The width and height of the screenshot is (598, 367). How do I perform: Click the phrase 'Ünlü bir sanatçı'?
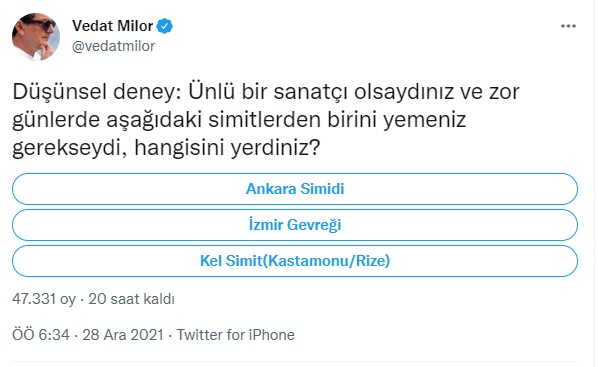268,92
